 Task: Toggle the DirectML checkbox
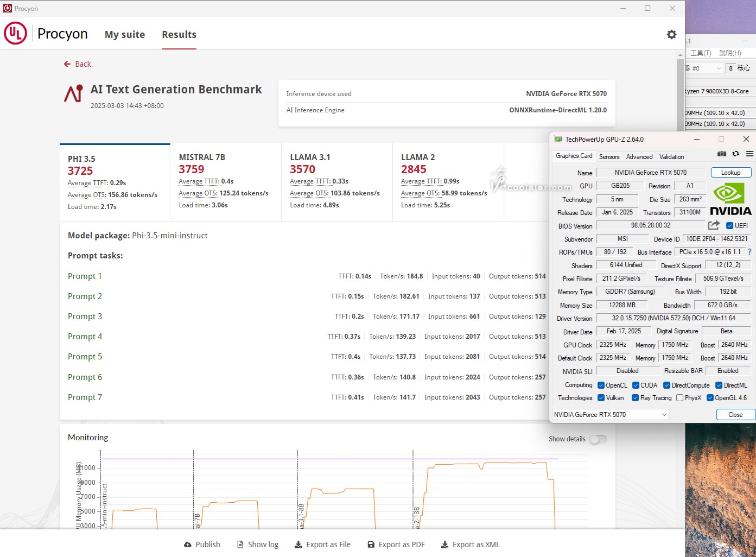[x=719, y=385]
